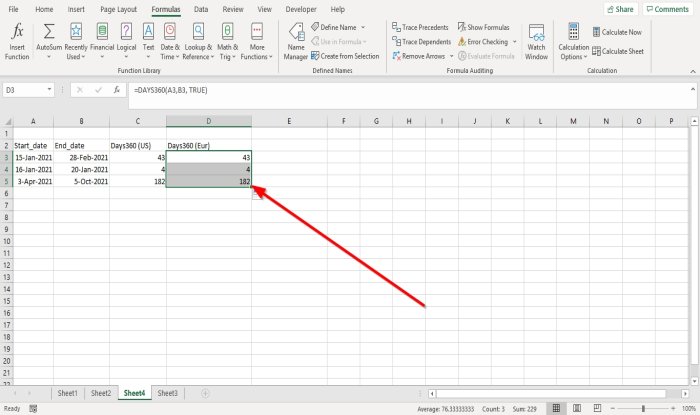Select column E header

click(289, 121)
